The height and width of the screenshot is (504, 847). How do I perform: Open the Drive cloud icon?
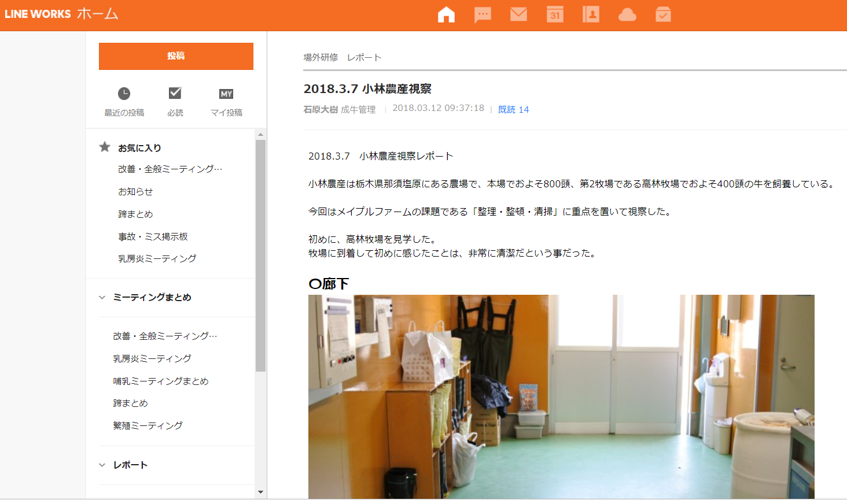point(627,15)
